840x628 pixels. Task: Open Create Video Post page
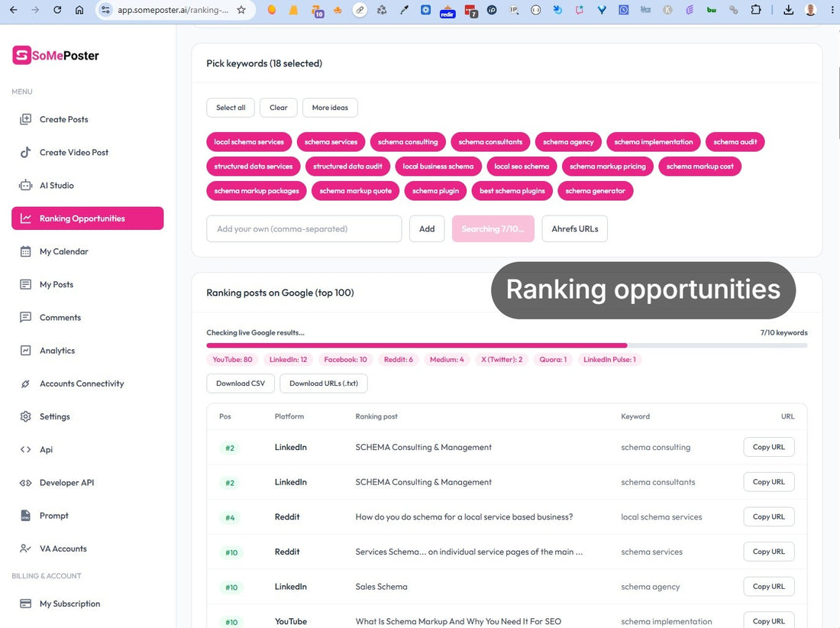(74, 152)
